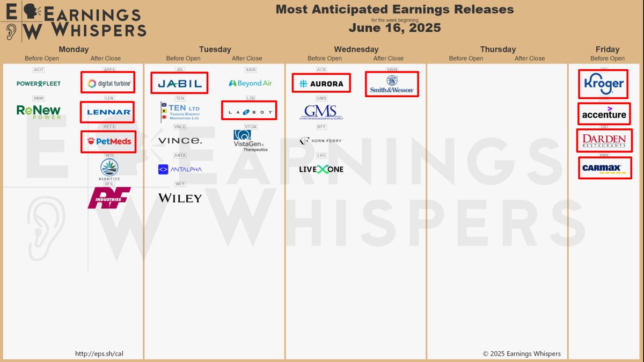This screenshot has width=644, height=362.
Task: Click "Before Open" under Monday
Action: (42, 59)
